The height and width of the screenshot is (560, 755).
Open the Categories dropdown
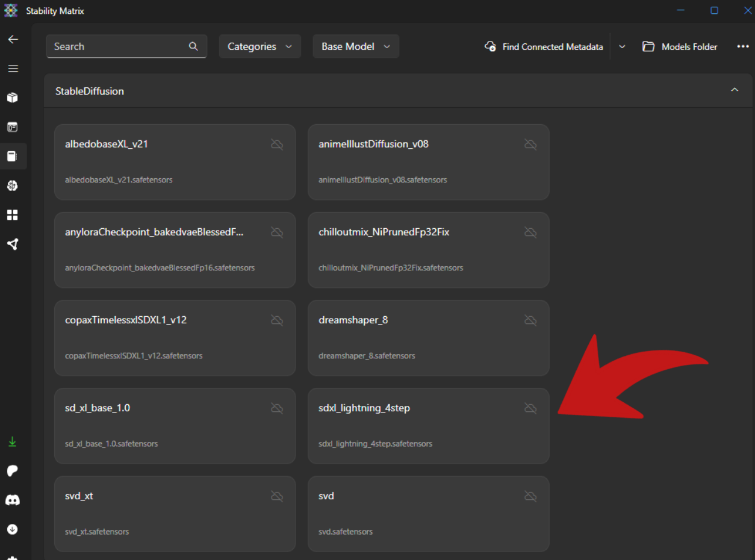[x=260, y=46]
